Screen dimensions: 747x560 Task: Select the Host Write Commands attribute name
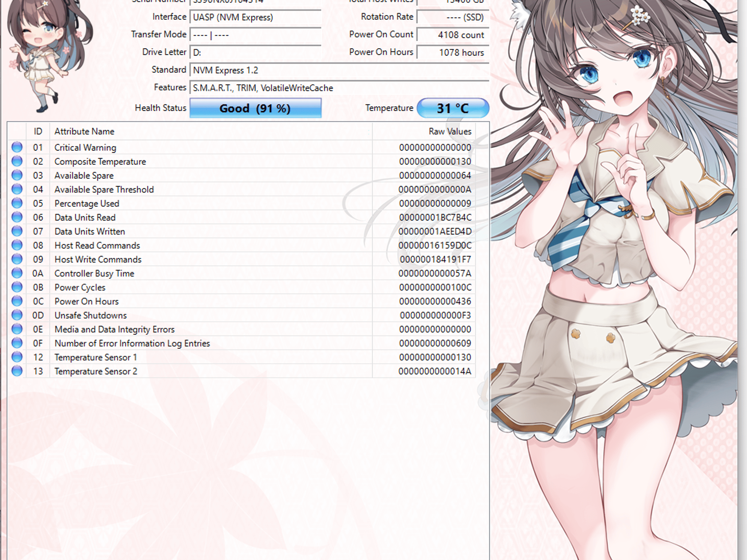click(98, 259)
